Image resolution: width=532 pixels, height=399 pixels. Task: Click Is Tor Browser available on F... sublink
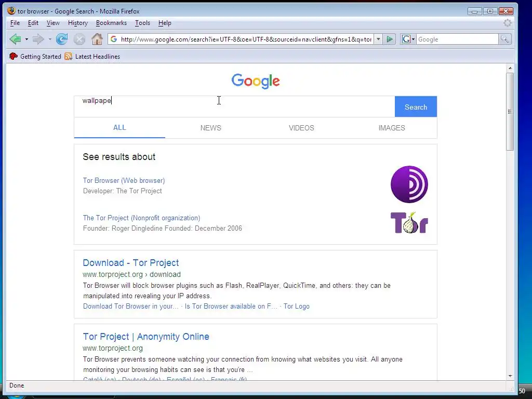pyautogui.click(x=231, y=307)
